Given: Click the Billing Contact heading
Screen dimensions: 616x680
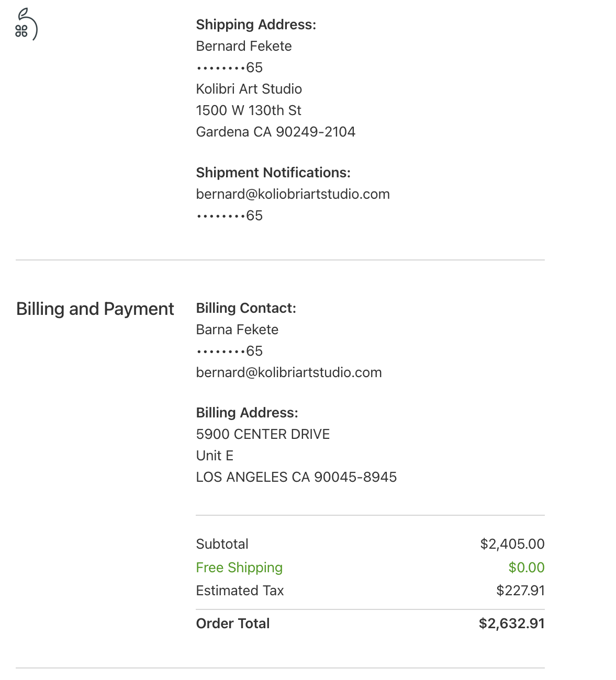Looking at the screenshot, I should [246, 308].
